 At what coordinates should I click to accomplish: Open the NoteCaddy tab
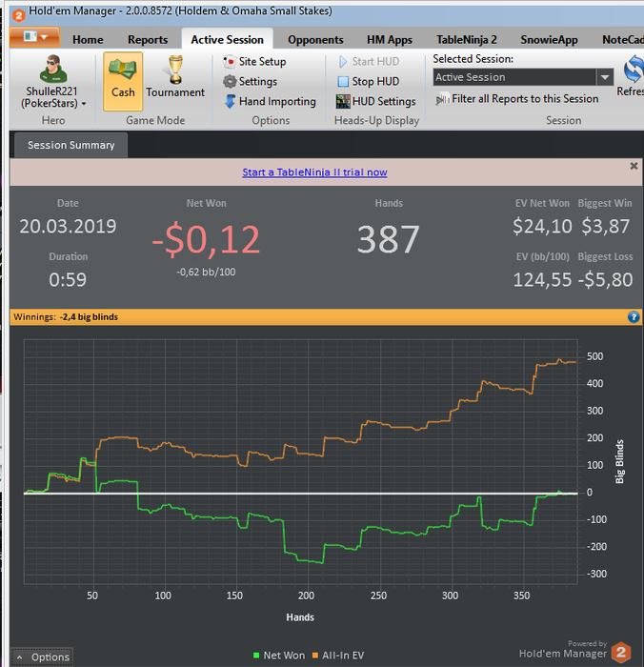pyautogui.click(x=622, y=40)
